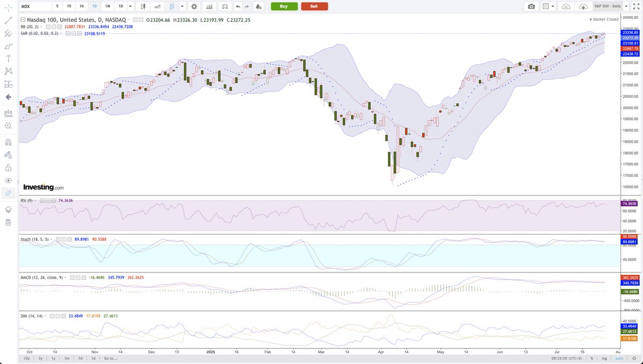Click the green Buy button
Viewport: 643px width, 364px height.
coord(284,6)
